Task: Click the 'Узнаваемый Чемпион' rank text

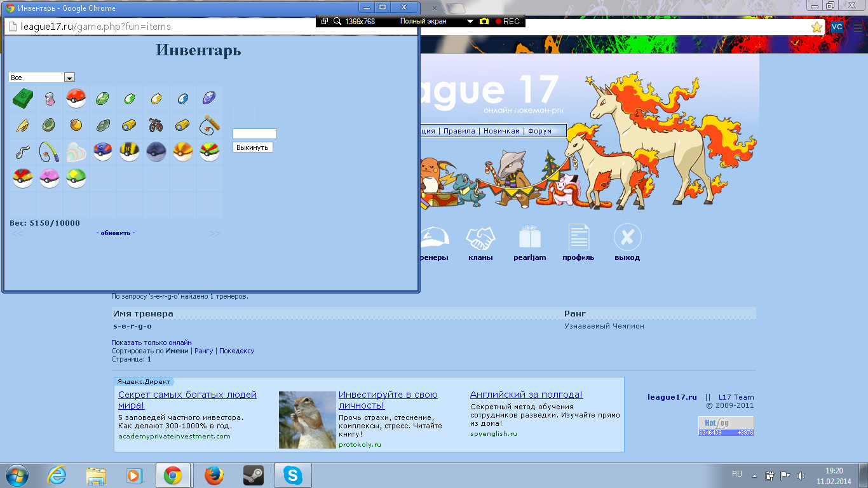Action: (604, 326)
